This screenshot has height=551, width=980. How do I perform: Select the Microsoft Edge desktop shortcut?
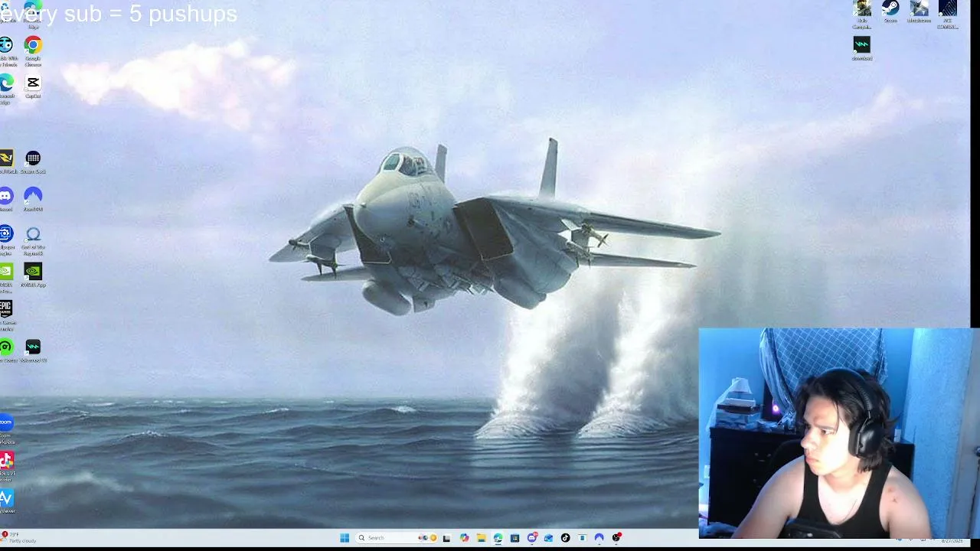(x=6, y=90)
